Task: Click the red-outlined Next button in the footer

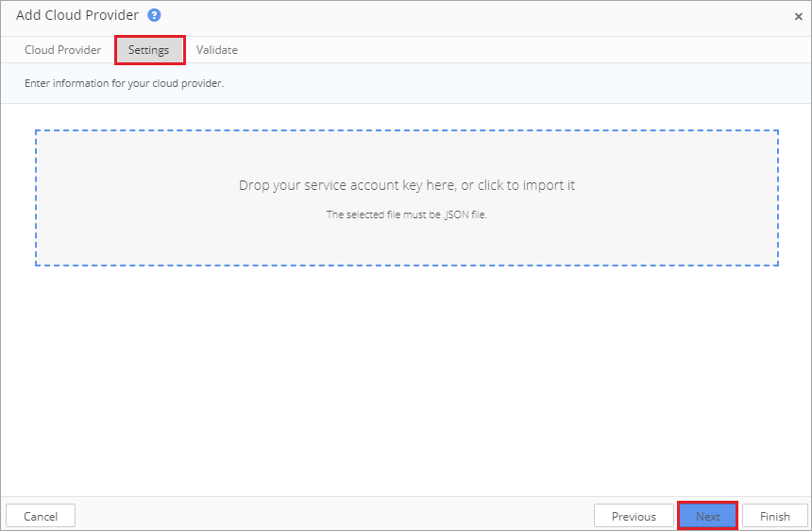Action: click(x=707, y=516)
